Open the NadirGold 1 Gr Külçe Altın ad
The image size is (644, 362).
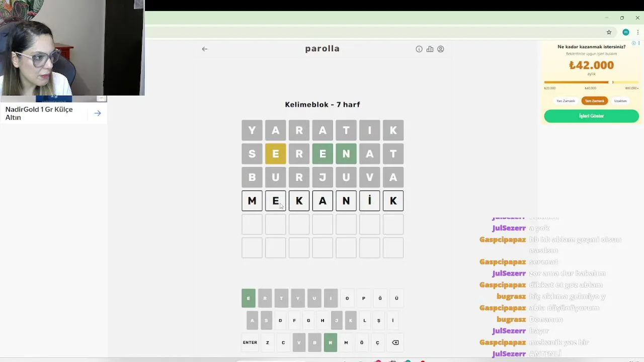tap(39, 113)
